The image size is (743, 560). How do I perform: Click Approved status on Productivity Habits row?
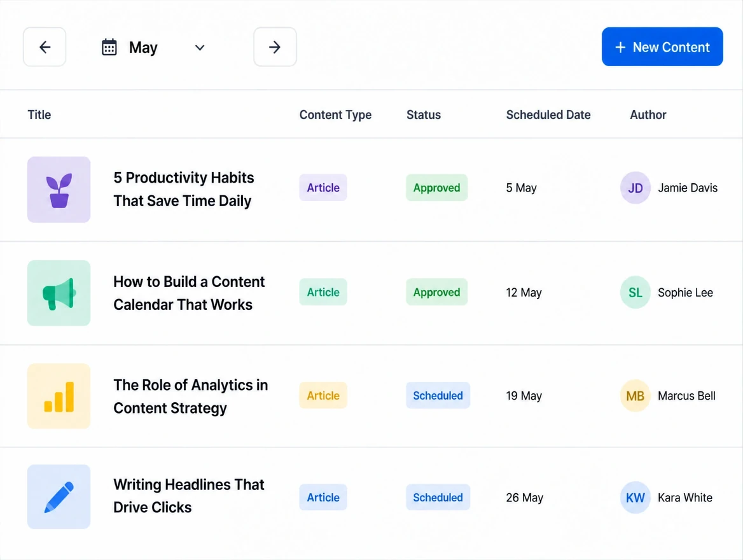tap(437, 188)
